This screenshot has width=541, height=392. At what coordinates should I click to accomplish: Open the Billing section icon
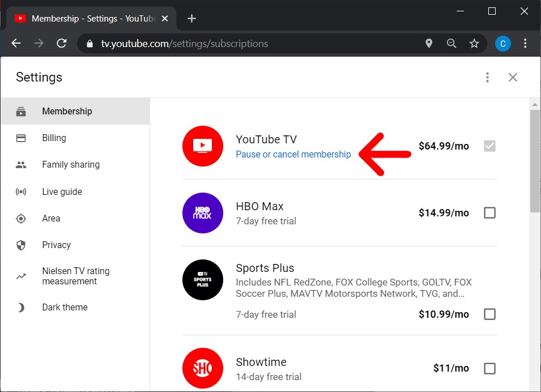click(x=20, y=138)
